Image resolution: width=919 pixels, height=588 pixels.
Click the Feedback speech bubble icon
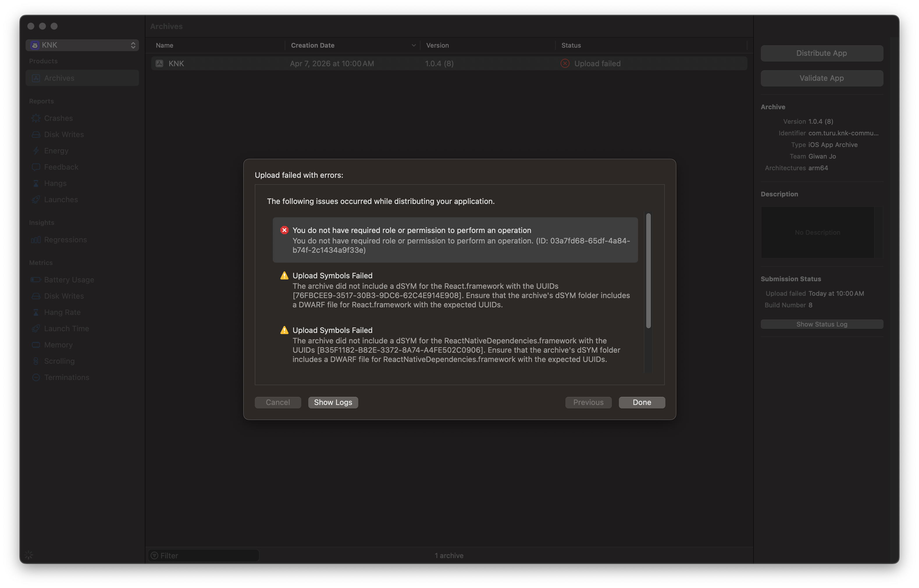[x=36, y=167]
